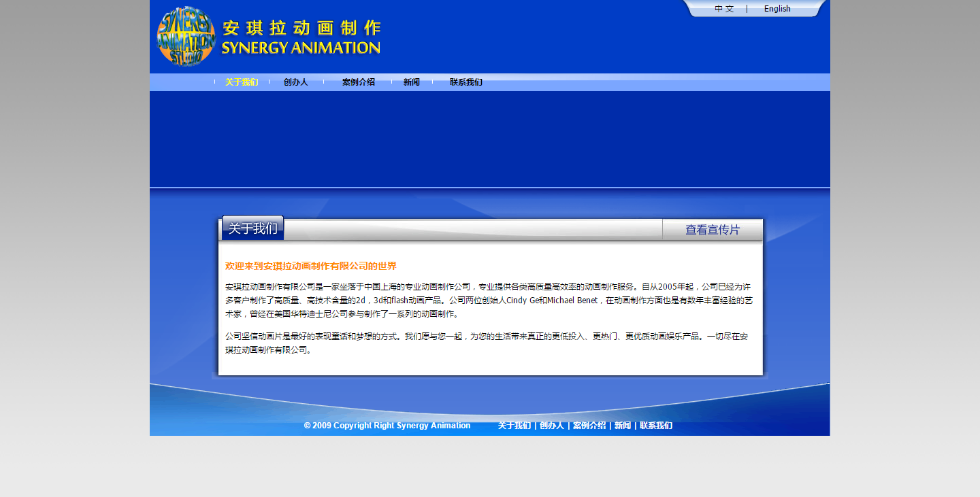Click the paragraph beginning 安琪拉动画制作有限公司是一家坐落于
Image resolution: width=980 pixels, height=497 pixels.
click(489, 301)
